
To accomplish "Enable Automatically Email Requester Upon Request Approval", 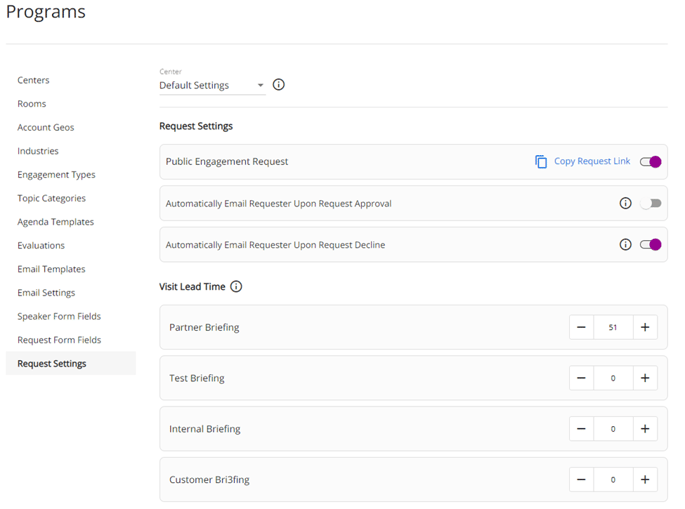I will (651, 203).
